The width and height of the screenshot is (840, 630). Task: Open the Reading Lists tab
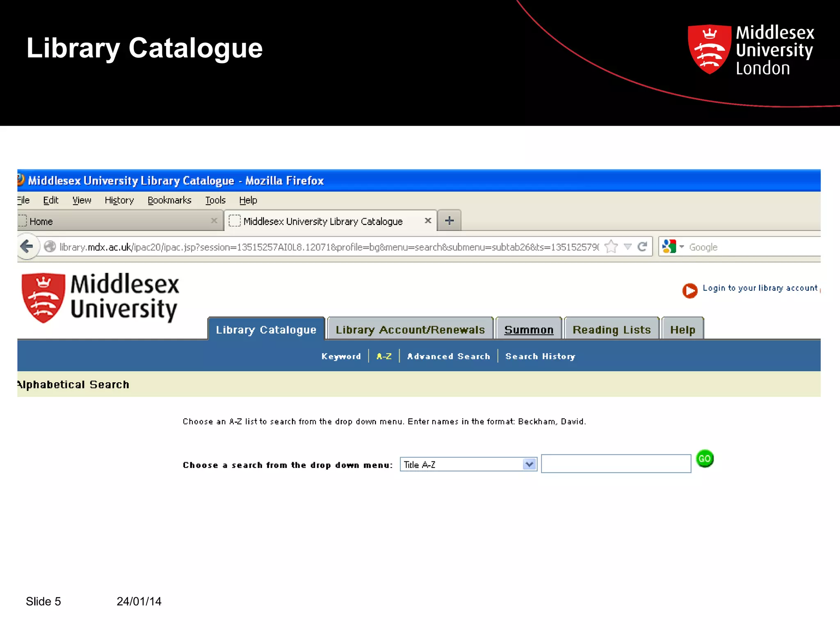612,329
